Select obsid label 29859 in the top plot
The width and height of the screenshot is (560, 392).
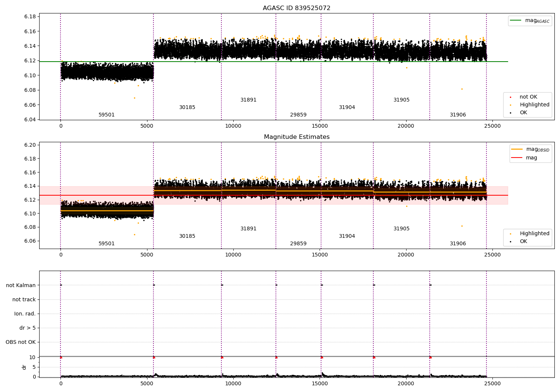coord(298,115)
